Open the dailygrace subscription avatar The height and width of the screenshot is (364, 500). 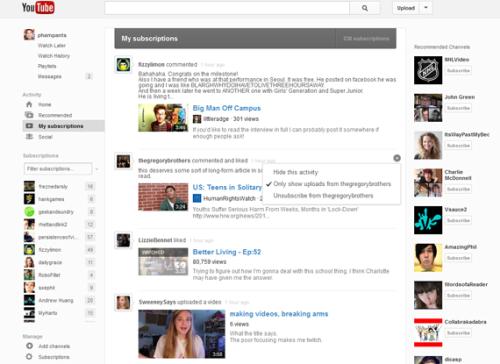tap(29, 262)
